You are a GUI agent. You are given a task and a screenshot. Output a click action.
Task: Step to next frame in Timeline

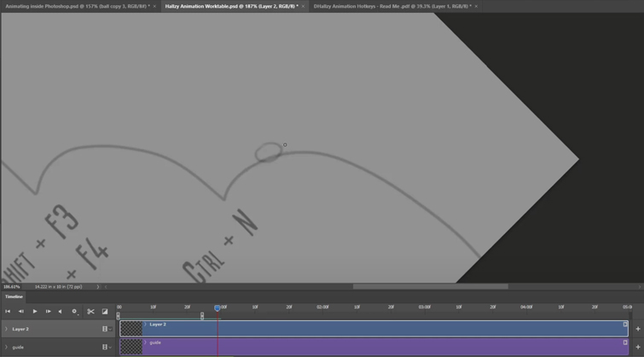click(48, 312)
